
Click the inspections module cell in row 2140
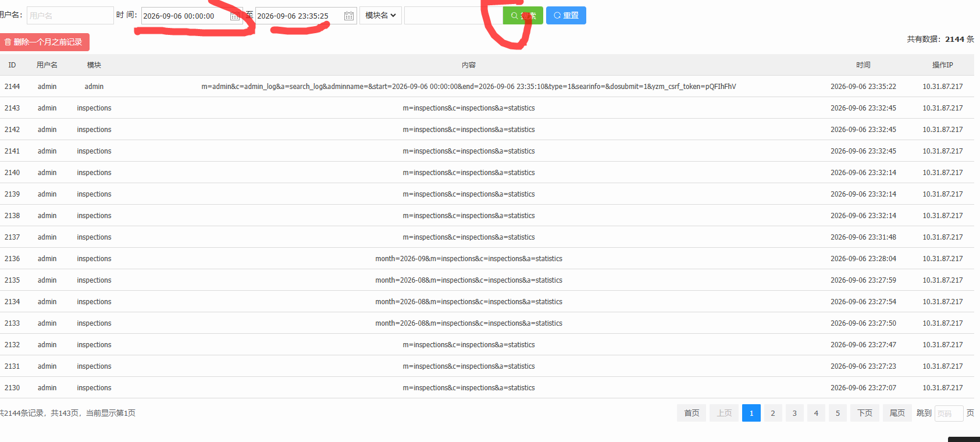pyautogui.click(x=94, y=173)
